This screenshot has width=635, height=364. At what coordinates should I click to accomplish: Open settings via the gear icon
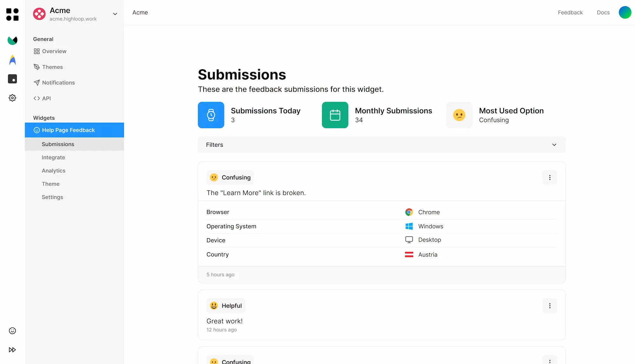[x=12, y=98]
